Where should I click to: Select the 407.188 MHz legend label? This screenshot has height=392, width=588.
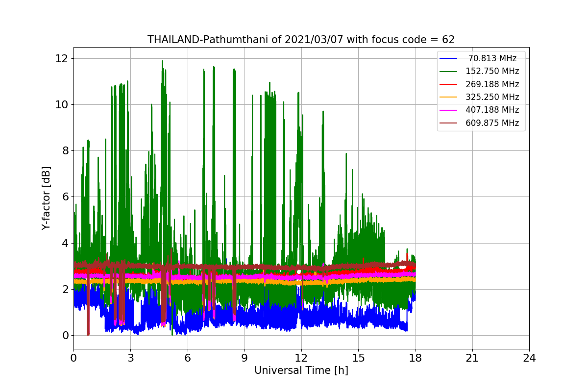[x=492, y=110]
